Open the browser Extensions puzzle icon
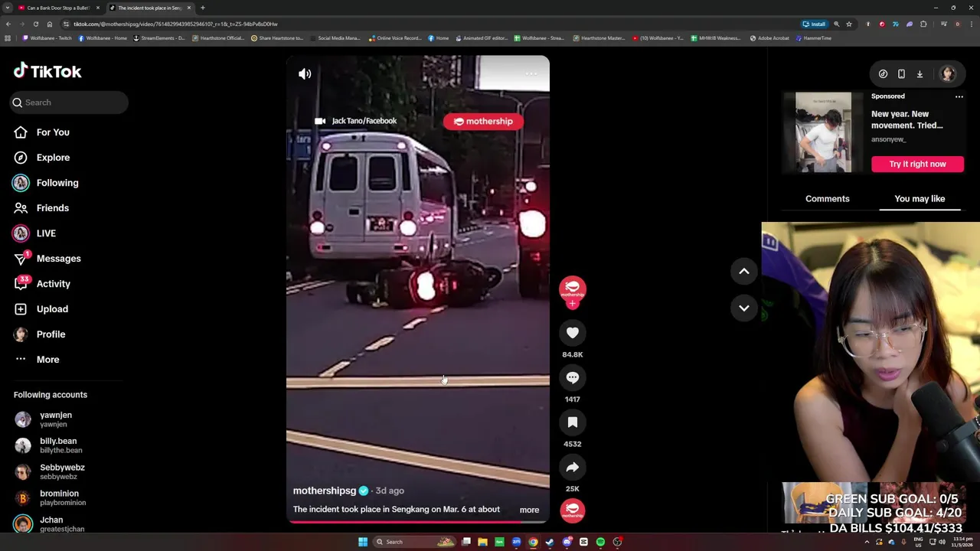 (923, 24)
